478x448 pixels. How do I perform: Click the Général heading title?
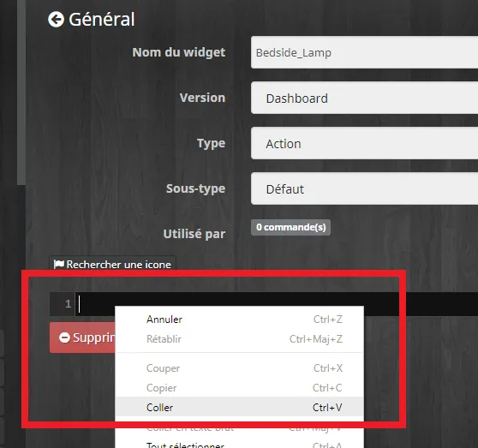coord(102,20)
